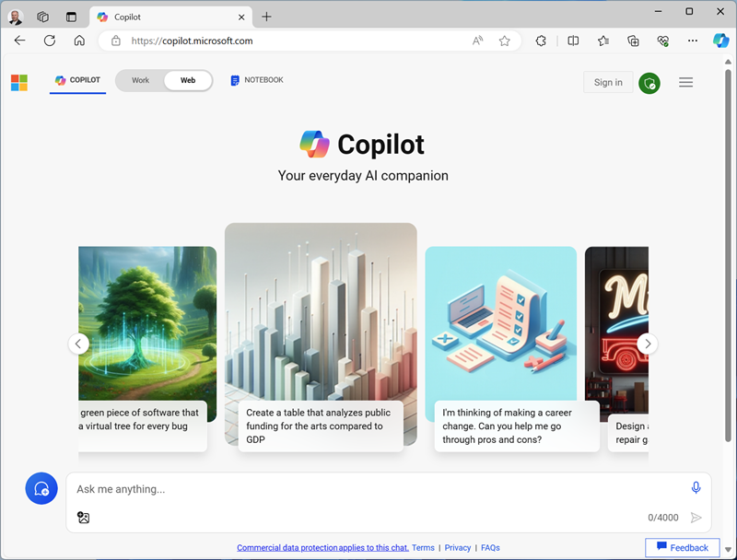Open Browser essentials heart icon

tap(662, 41)
